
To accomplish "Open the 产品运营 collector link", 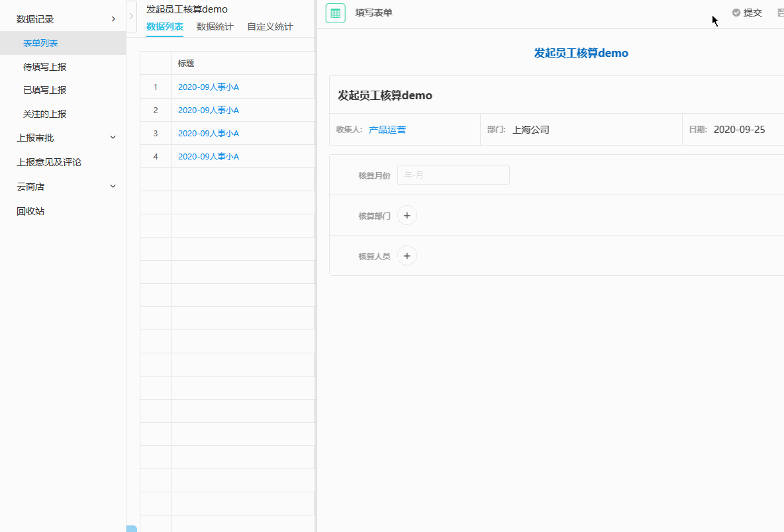I will (387, 130).
